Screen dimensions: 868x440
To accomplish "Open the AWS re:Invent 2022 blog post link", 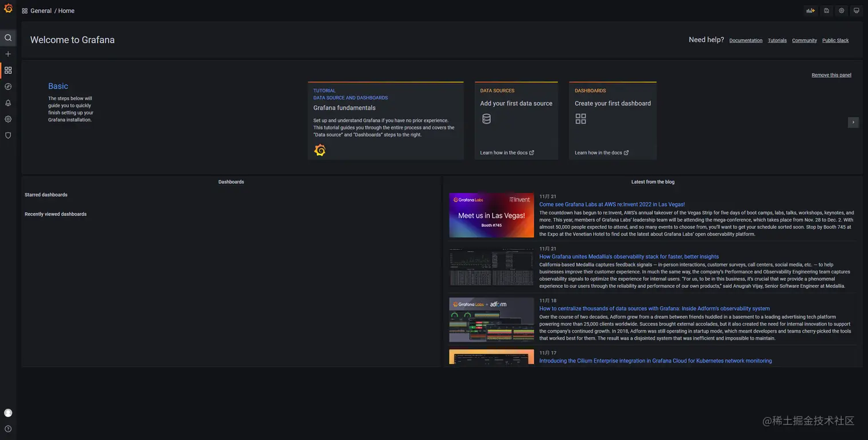I will 612,204.
